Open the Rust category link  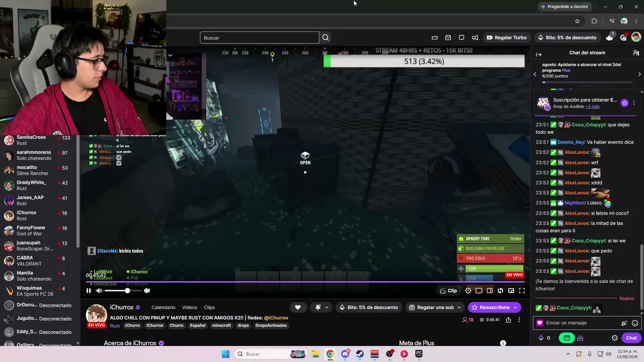point(115,326)
